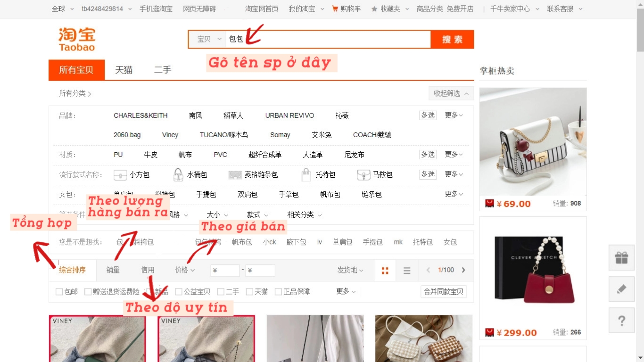Click 多选 in the 品牌 row
This screenshot has width=644, height=362.
coord(428,115)
